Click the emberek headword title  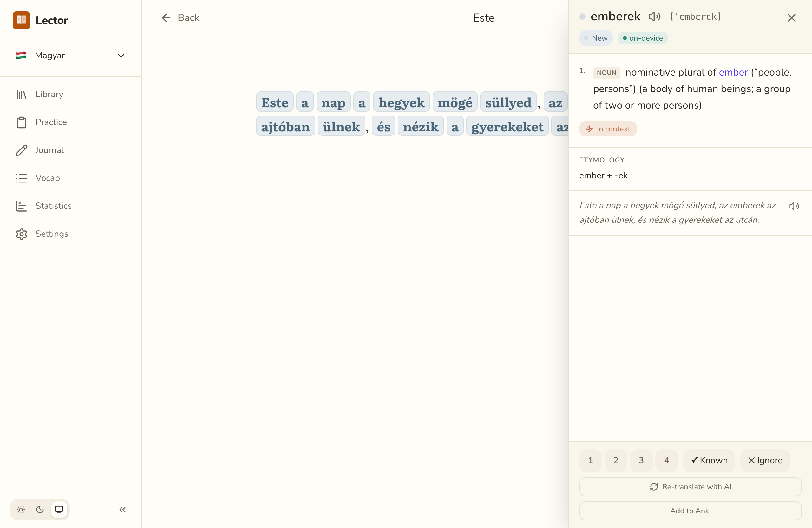[x=615, y=16]
